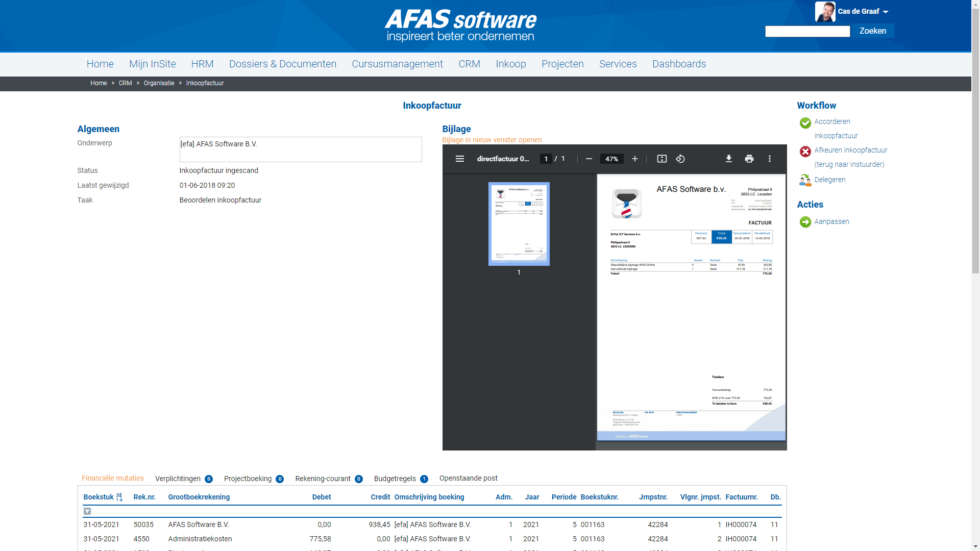The height and width of the screenshot is (551, 980).
Task: Click the green Aanpassen arrow icon
Action: click(805, 222)
